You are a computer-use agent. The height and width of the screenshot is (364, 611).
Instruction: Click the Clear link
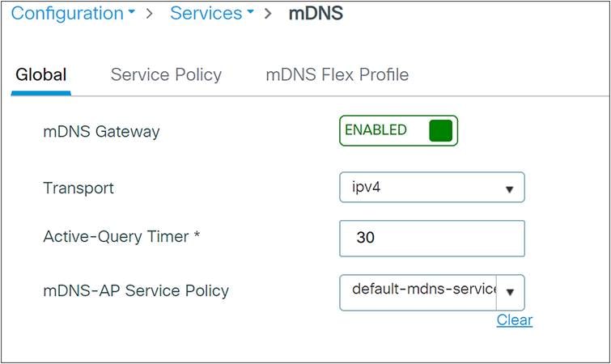coord(515,320)
